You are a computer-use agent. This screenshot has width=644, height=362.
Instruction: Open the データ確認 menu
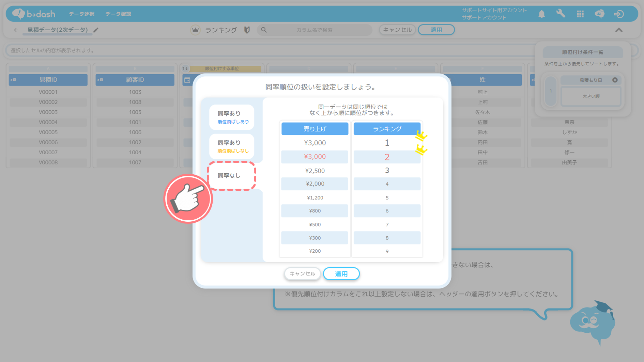(118, 14)
